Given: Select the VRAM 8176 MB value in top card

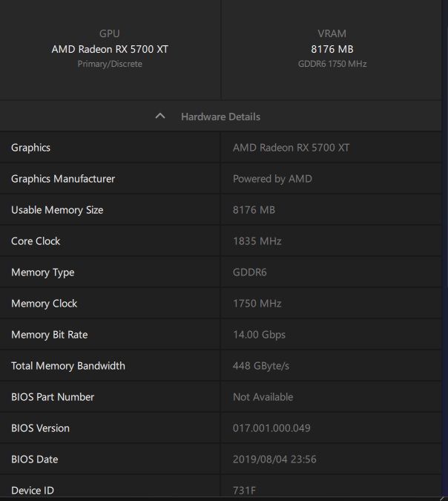Looking at the screenshot, I should 332,49.
